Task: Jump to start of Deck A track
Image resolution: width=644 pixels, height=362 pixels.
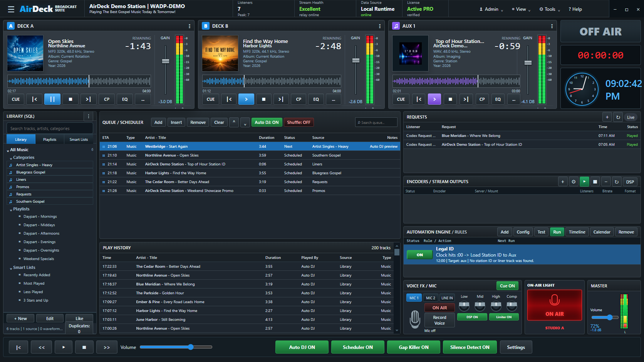Action: point(34,99)
